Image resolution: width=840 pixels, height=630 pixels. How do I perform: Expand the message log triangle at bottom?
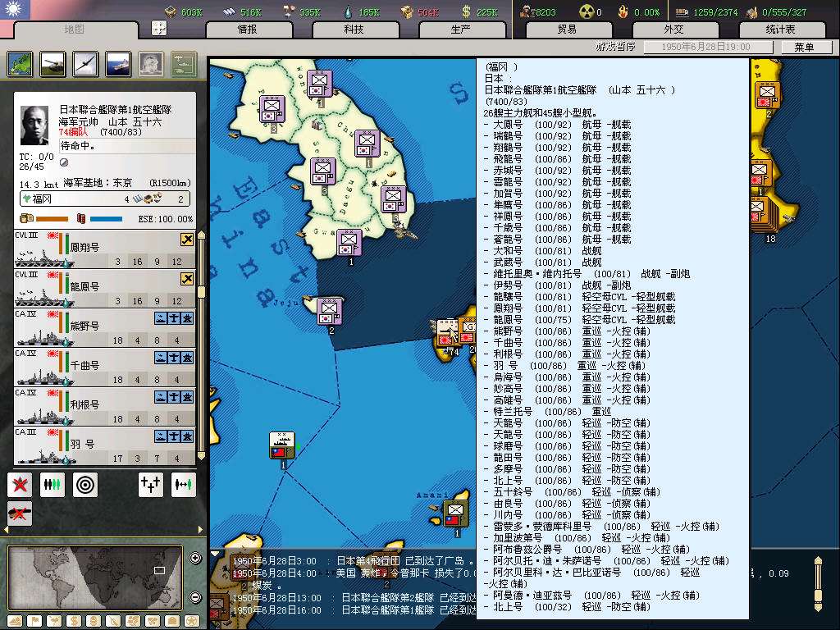pyautogui.click(x=215, y=554)
